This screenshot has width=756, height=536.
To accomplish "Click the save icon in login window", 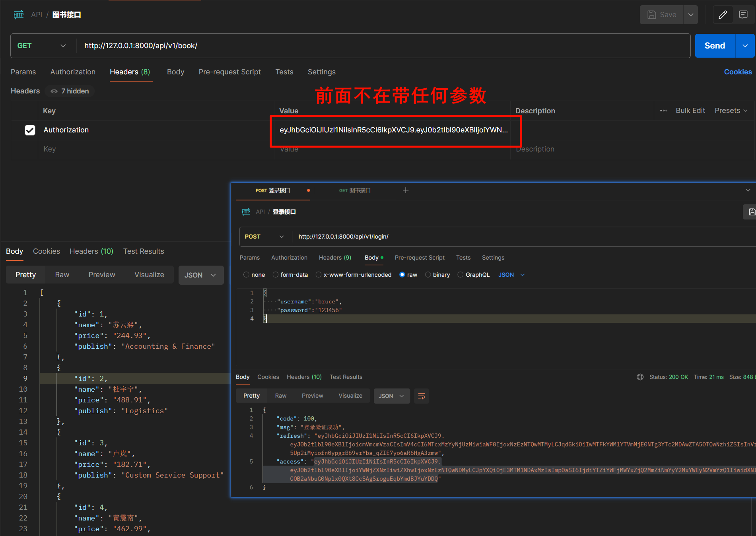I will tap(751, 212).
